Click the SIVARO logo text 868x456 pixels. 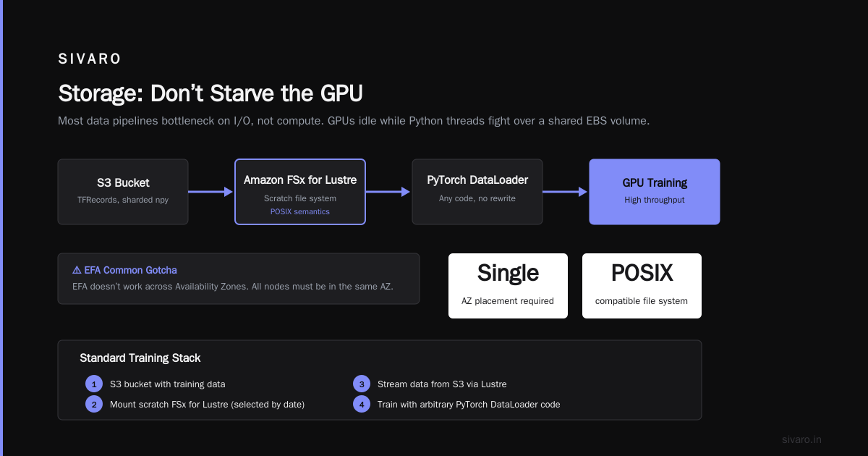tap(90, 59)
